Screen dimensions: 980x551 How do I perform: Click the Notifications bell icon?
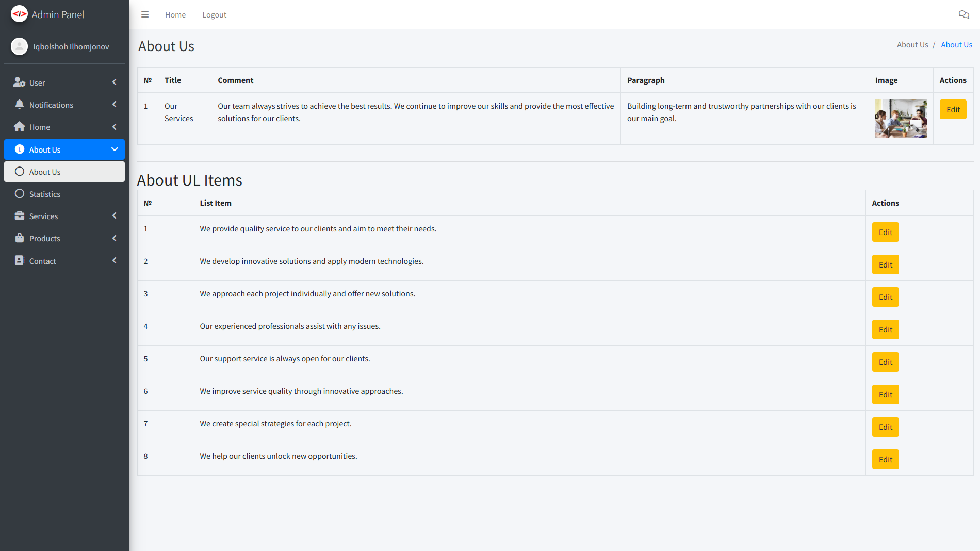(20, 105)
